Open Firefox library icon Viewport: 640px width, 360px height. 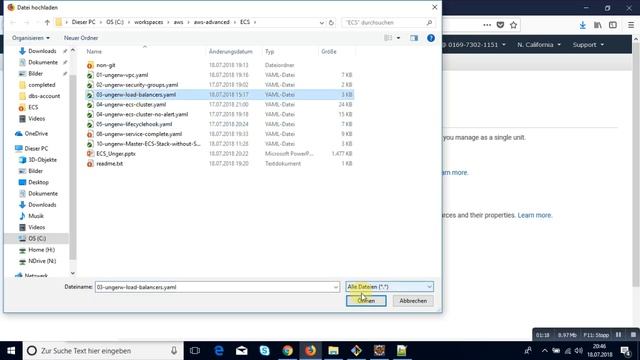point(598,25)
